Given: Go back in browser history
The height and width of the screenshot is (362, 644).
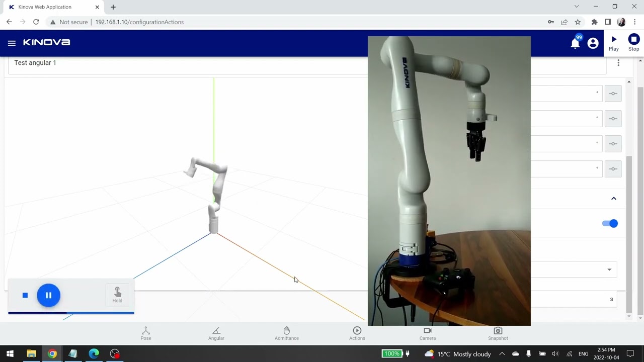Looking at the screenshot, I should pos(9,22).
